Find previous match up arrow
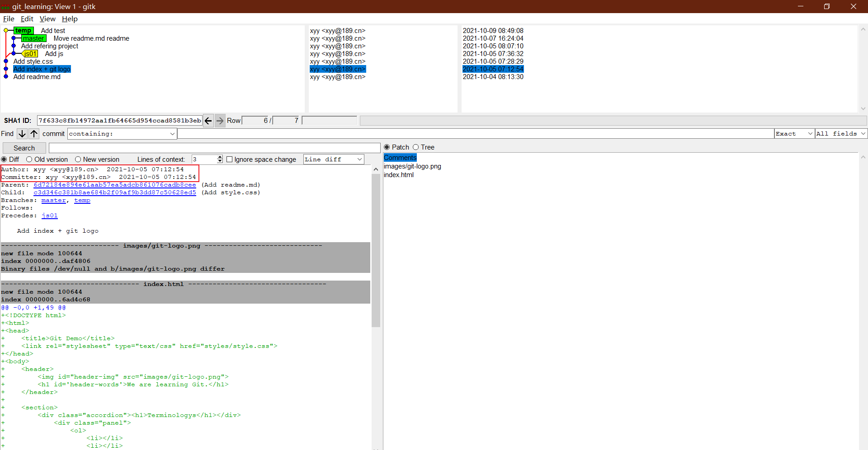This screenshot has width=868, height=450. 34,134
